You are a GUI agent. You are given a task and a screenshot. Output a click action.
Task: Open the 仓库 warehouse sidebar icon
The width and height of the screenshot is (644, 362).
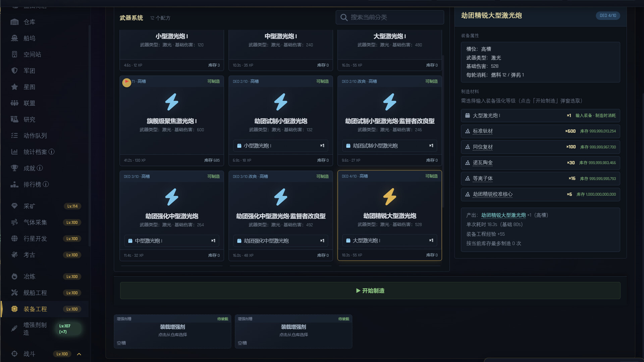coord(14,22)
